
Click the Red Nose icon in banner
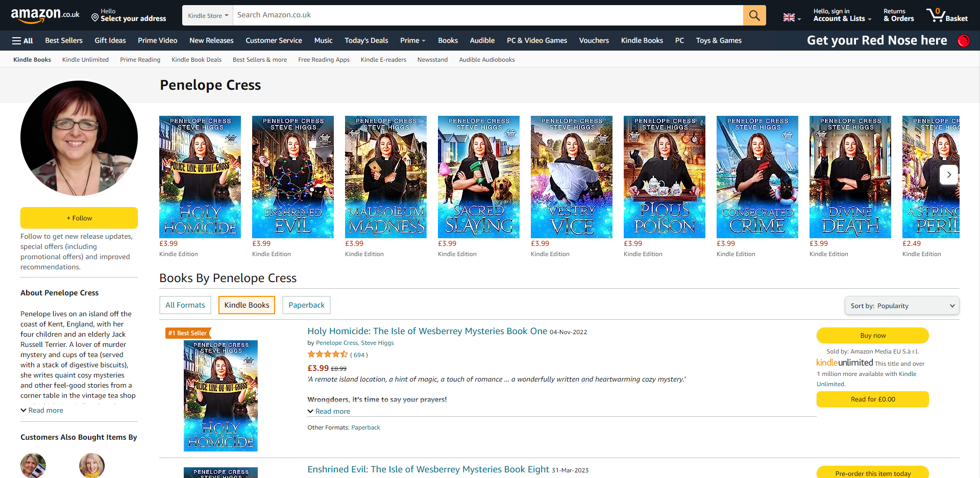pyautogui.click(x=963, y=41)
